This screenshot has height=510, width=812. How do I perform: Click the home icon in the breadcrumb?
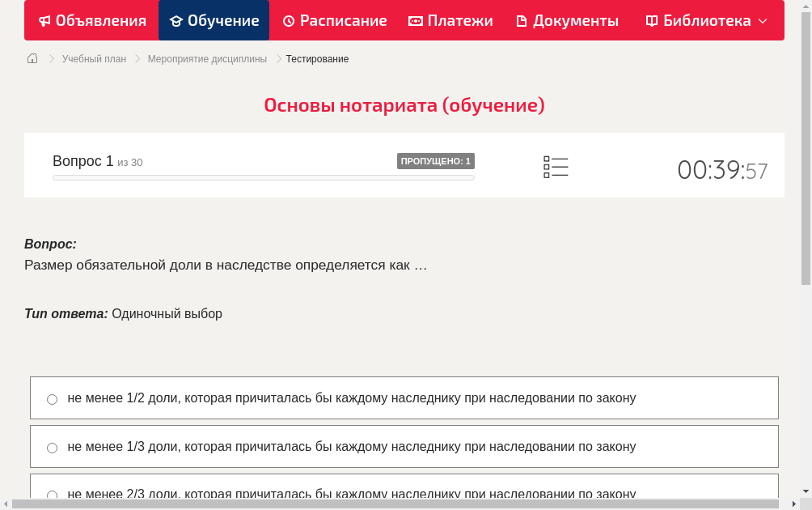pos(32,58)
